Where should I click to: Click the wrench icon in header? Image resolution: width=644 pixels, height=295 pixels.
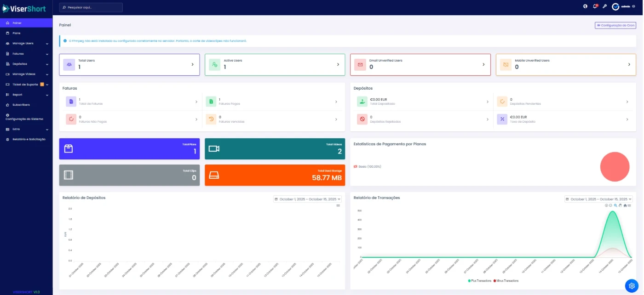[605, 6]
